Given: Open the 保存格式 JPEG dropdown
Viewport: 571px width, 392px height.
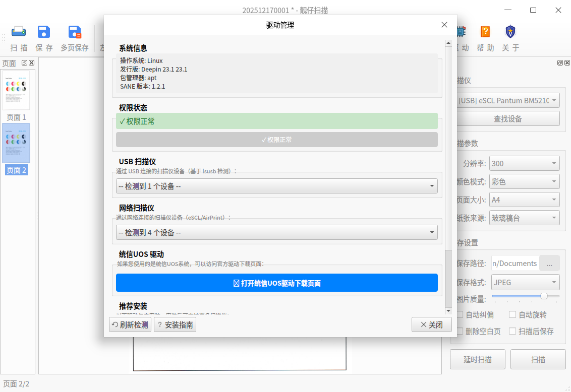Looking at the screenshot, I should click(526, 282).
